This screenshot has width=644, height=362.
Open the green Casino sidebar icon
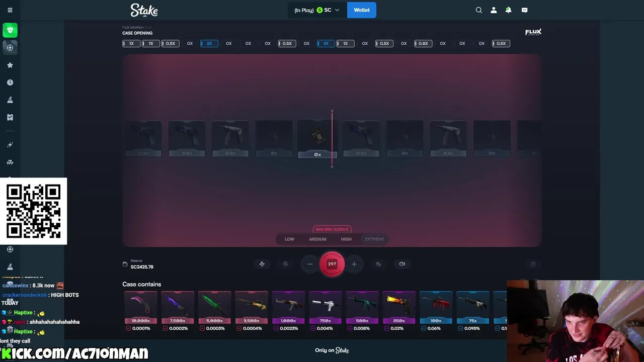(x=10, y=30)
